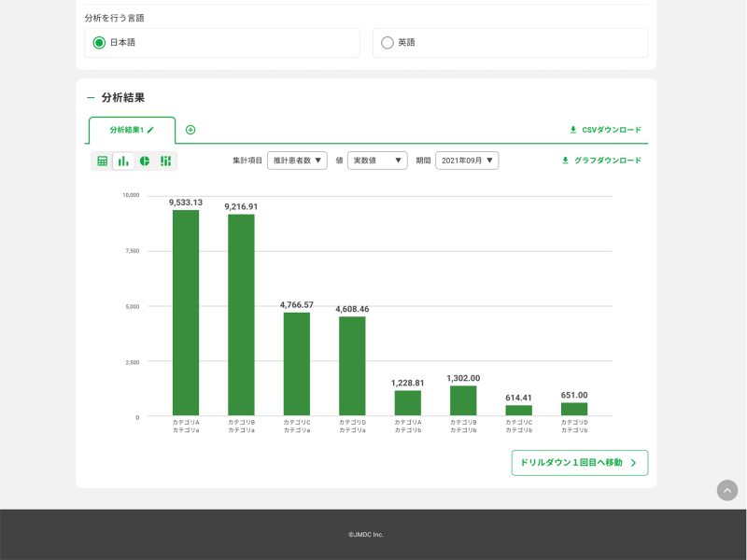Select the 英語 radio button

[x=388, y=43]
